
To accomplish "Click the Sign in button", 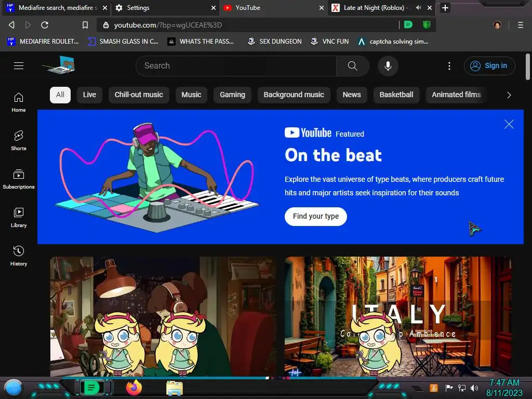I will pos(489,66).
